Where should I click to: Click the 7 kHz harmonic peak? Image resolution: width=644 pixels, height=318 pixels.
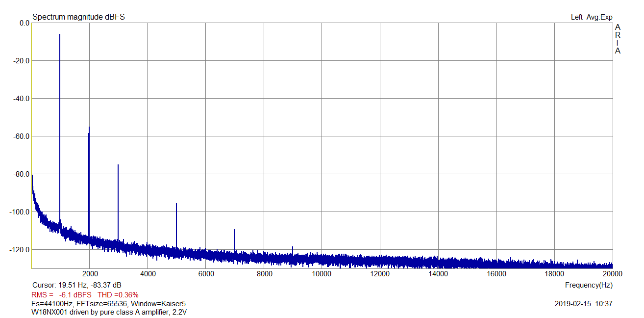pyautogui.click(x=234, y=240)
